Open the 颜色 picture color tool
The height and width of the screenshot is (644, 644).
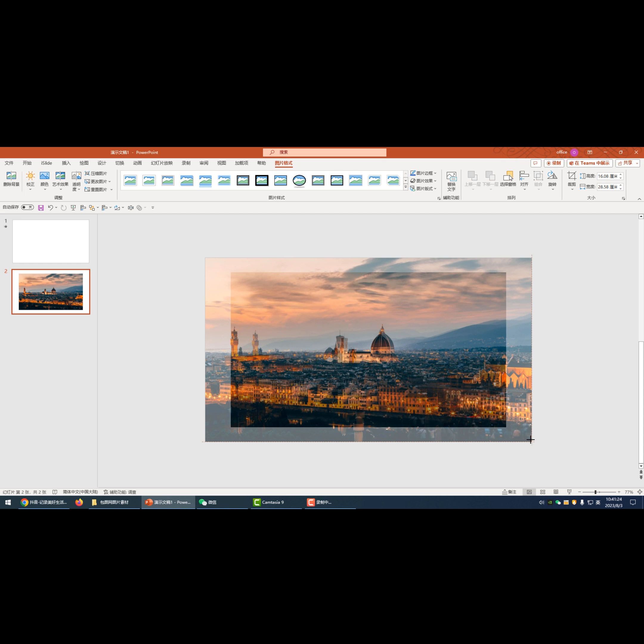(x=44, y=181)
